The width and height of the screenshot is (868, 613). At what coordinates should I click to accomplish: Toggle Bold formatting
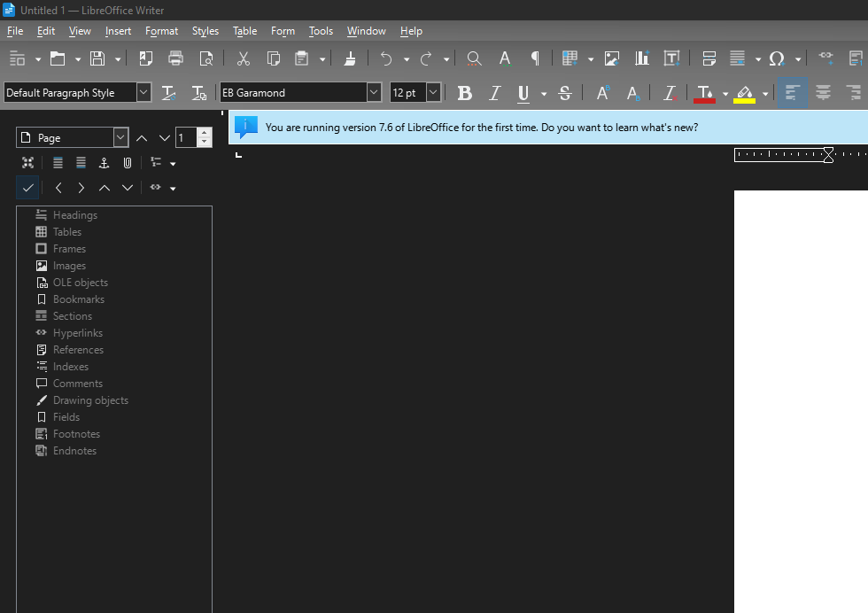click(464, 93)
